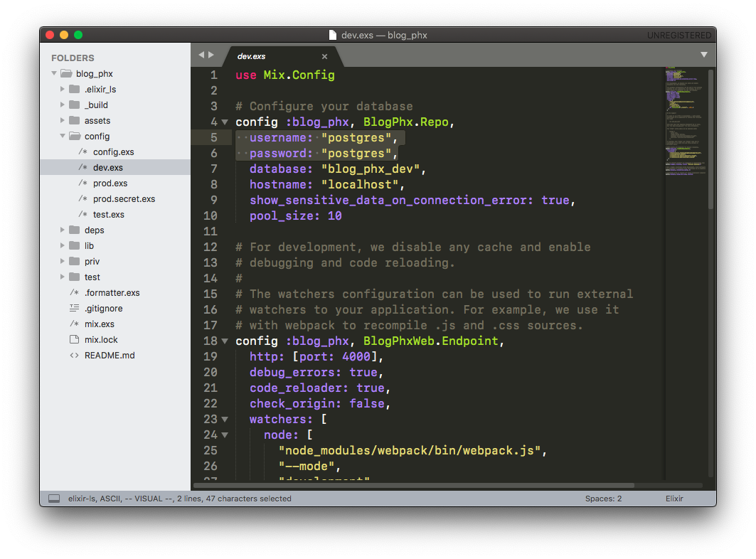Expand the test folder arrow
The width and height of the screenshot is (756, 559).
[x=62, y=277]
